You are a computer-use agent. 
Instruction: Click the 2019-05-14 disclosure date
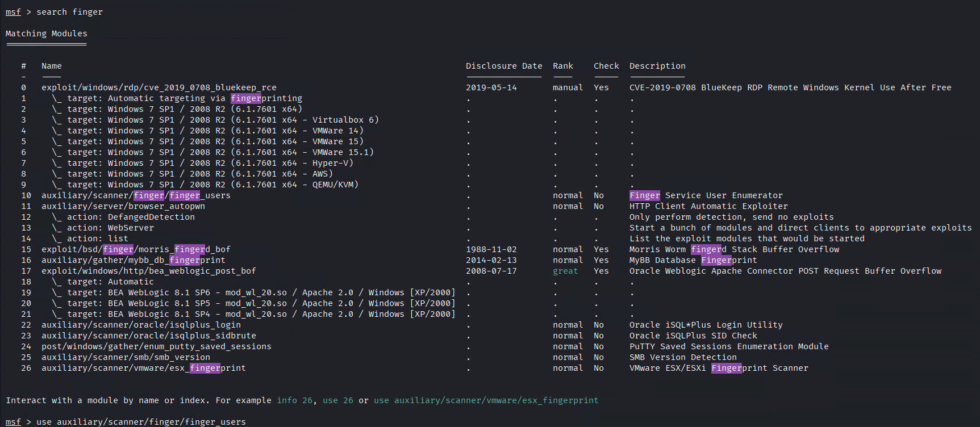coord(491,87)
